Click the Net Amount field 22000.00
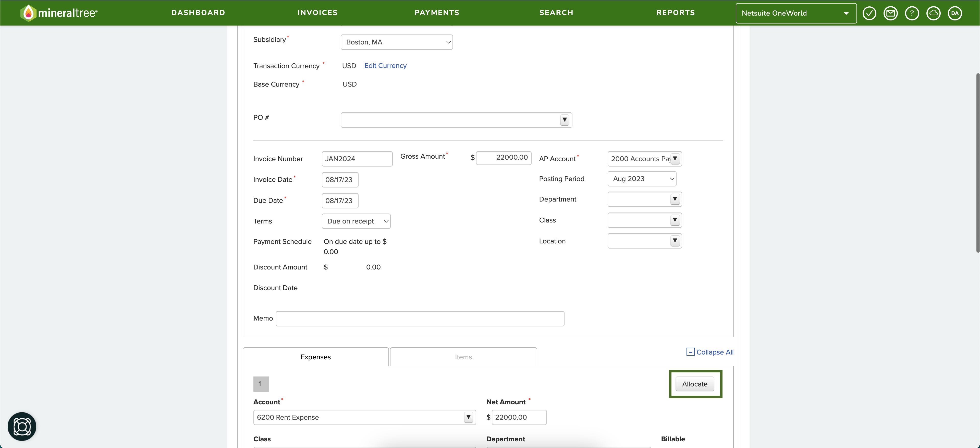 pyautogui.click(x=519, y=417)
